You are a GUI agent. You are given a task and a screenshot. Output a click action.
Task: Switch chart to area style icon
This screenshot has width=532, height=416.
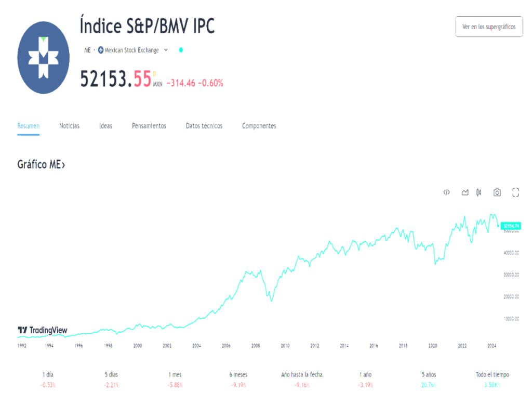point(465,192)
